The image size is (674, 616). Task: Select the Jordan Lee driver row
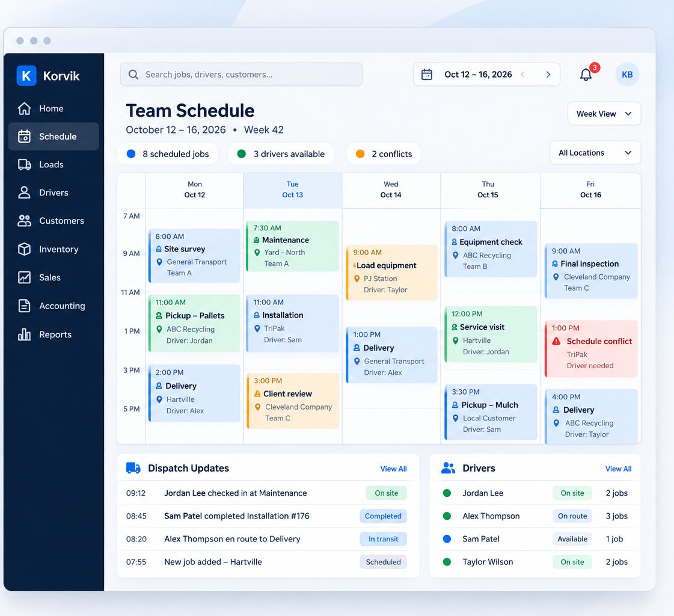click(535, 493)
